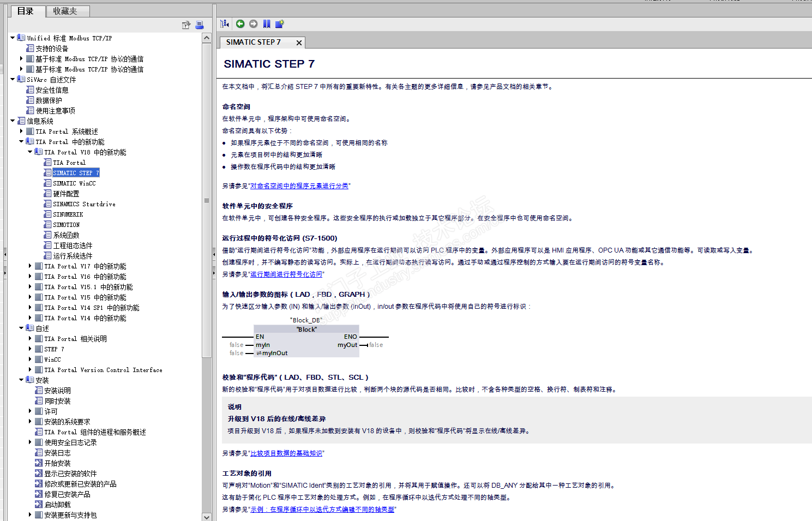Click the open book icon beside 自述
Image resolution: width=812 pixels, height=521 pixels.
coord(30,328)
